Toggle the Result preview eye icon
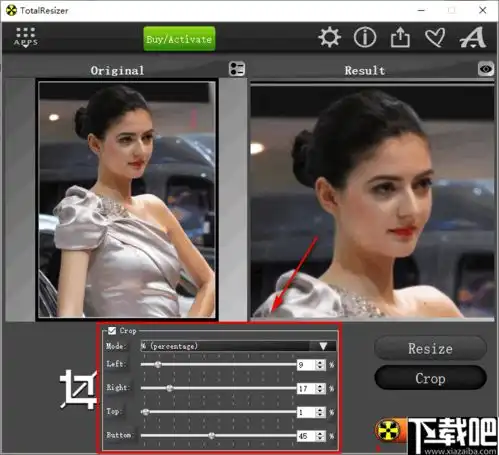 click(x=486, y=69)
